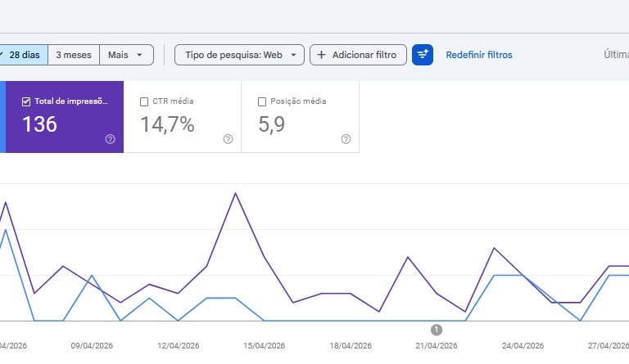Screen dimensions: 629x364
Task: Select the 28 dias date range tab
Action: (23, 55)
